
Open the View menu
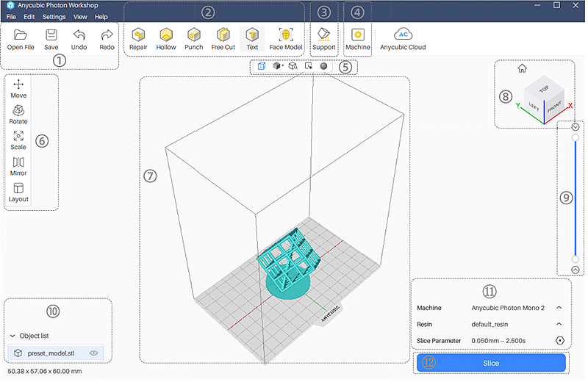pos(80,17)
